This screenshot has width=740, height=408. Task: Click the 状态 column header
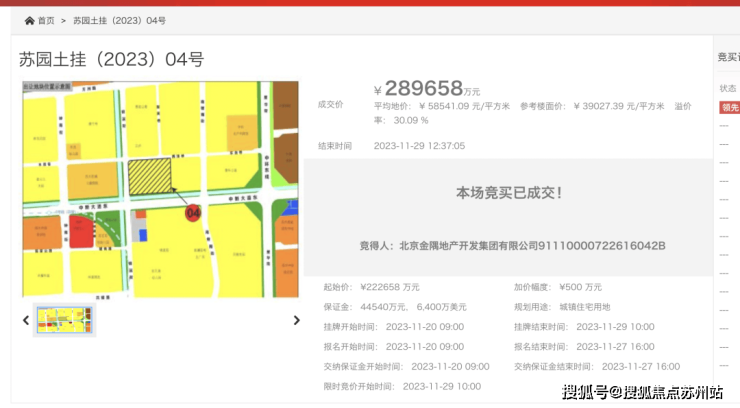[x=728, y=88]
